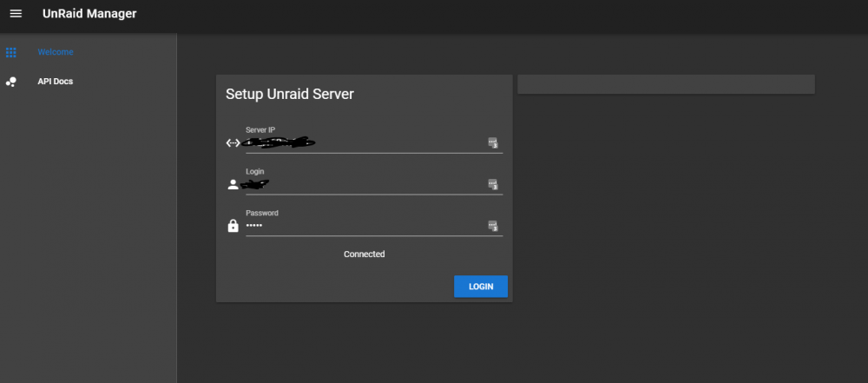Click the lock icon beside Password
The image size is (868, 383).
coord(233,226)
